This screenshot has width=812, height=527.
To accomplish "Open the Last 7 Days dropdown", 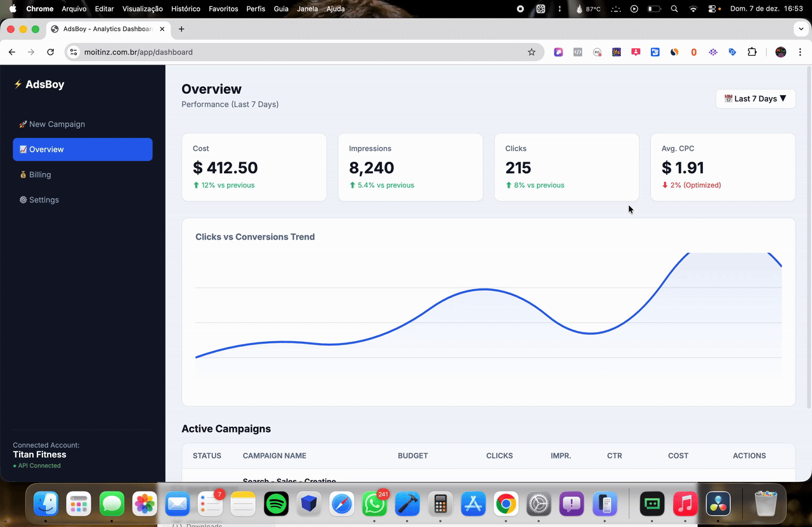I will click(756, 98).
